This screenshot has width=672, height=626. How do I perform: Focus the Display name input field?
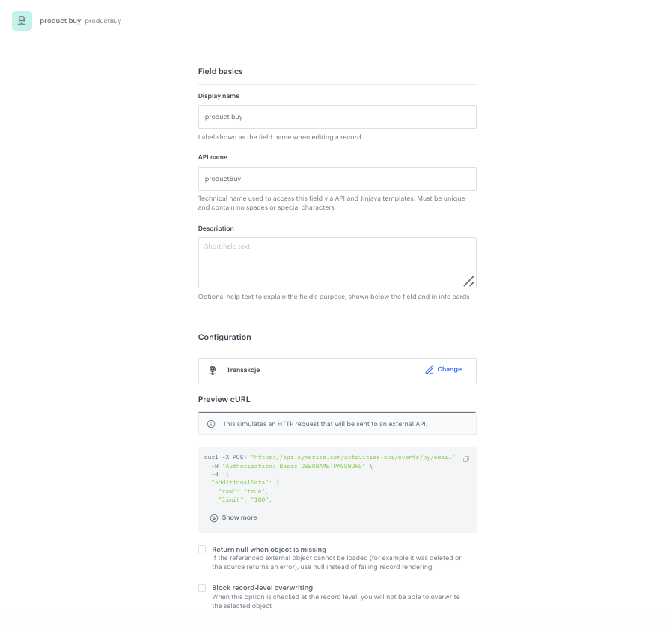337,117
